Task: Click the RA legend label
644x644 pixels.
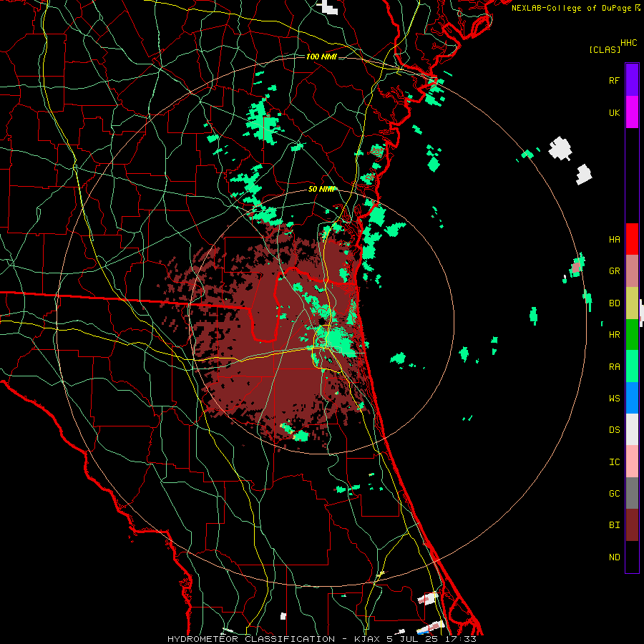Action: 615,367
